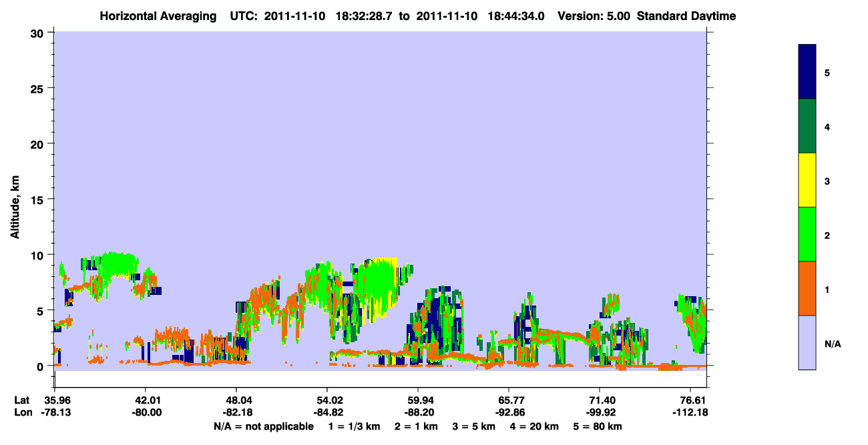Click the latitude value '42.01'
868x445 pixels.
click(x=146, y=400)
